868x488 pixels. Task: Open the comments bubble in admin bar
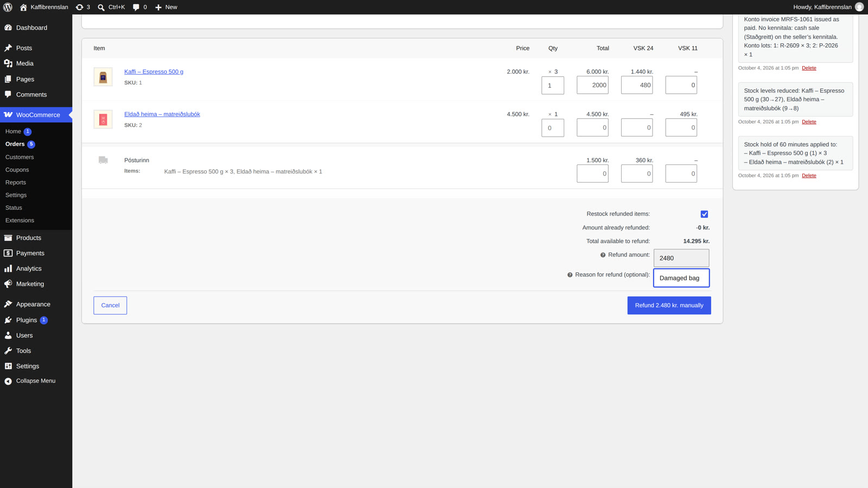140,7
